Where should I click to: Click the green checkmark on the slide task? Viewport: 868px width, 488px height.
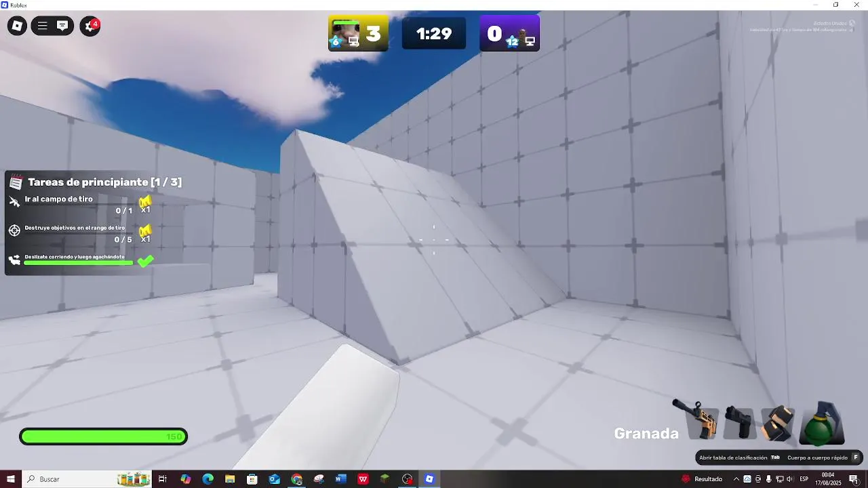[x=145, y=261]
